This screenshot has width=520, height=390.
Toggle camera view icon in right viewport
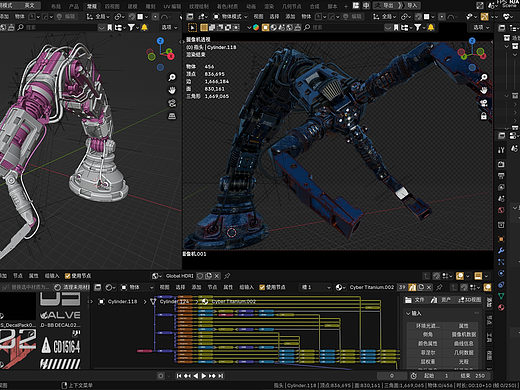484,103
